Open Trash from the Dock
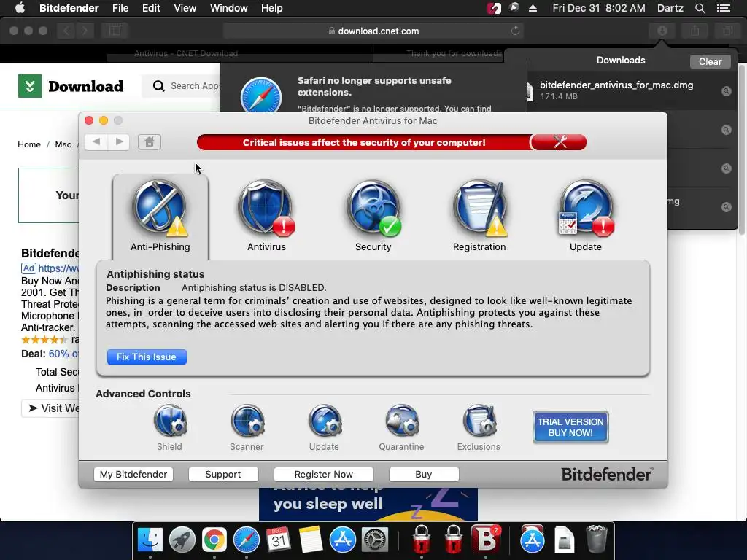 point(597,540)
